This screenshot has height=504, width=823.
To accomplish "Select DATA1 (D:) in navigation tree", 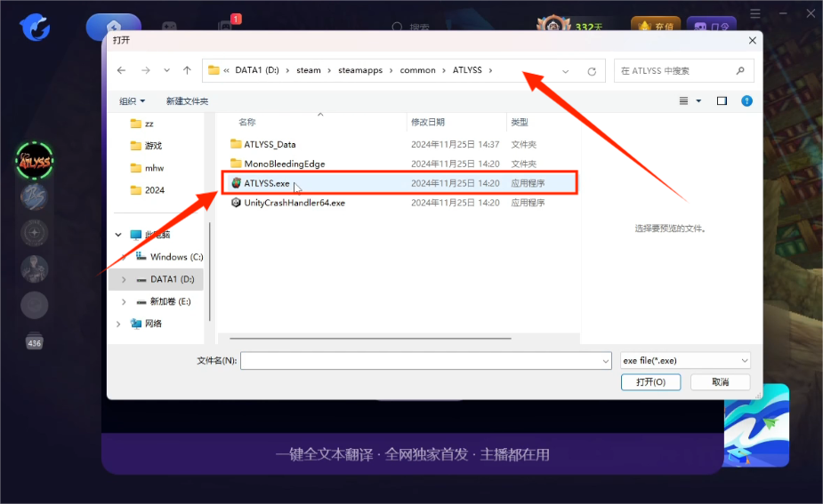I will [165, 279].
